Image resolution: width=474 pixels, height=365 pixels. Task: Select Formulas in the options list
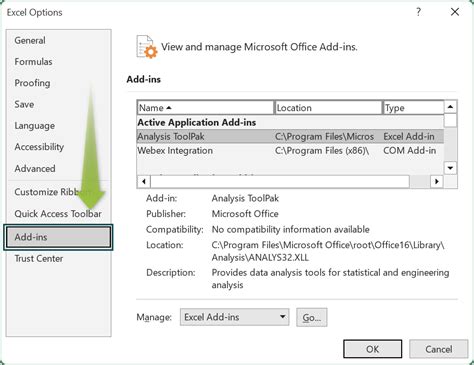[x=33, y=62]
